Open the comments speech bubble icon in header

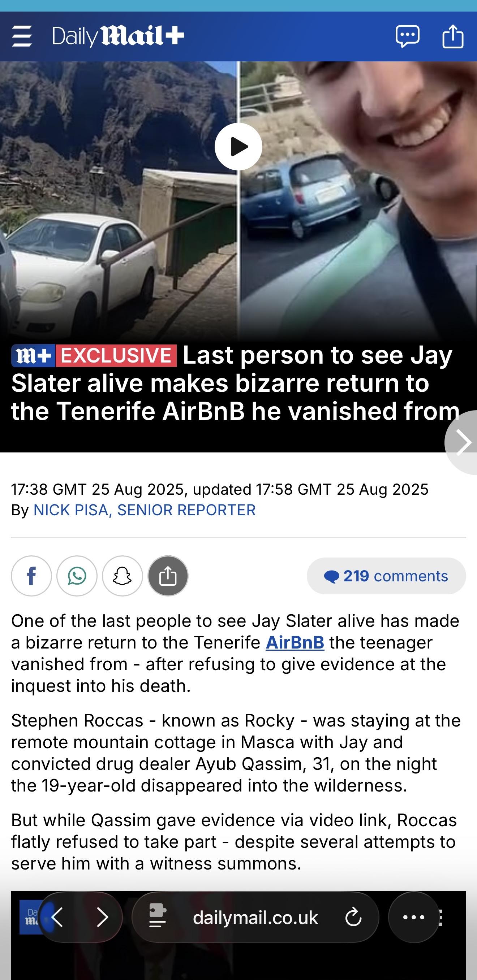pos(407,36)
